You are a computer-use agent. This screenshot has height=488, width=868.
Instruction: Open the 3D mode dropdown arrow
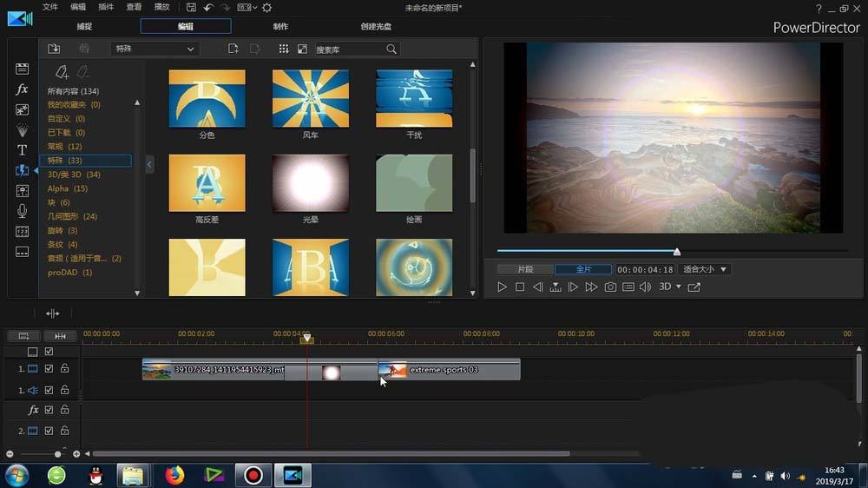pos(679,287)
